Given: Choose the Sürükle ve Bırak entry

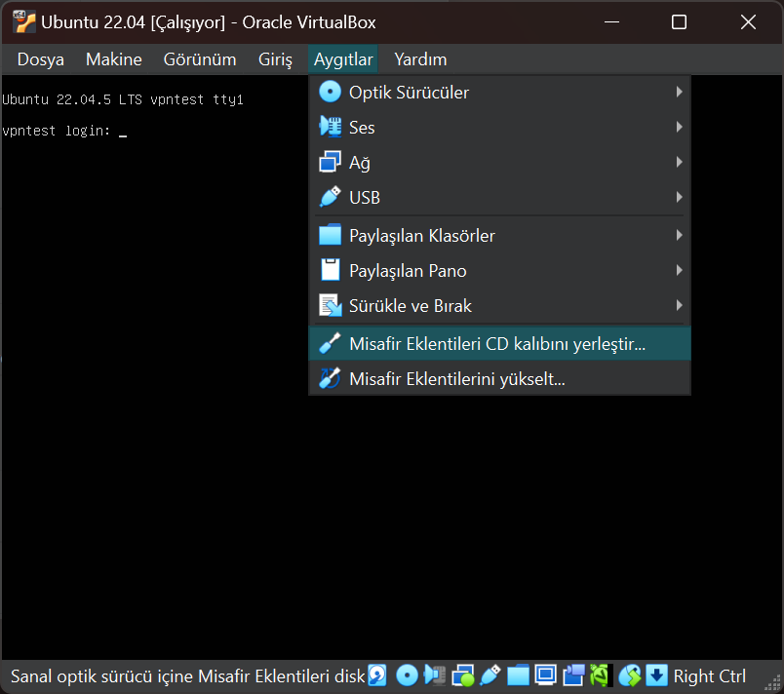Looking at the screenshot, I should click(499, 305).
